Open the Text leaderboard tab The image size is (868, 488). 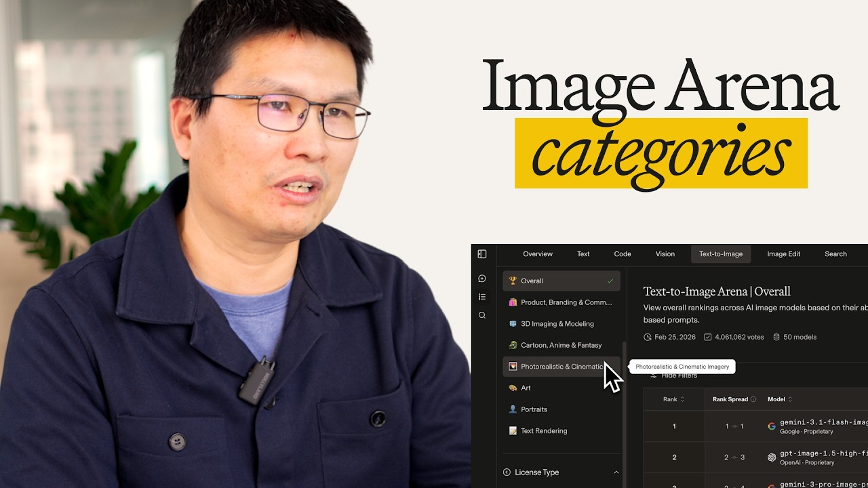[583, 254]
